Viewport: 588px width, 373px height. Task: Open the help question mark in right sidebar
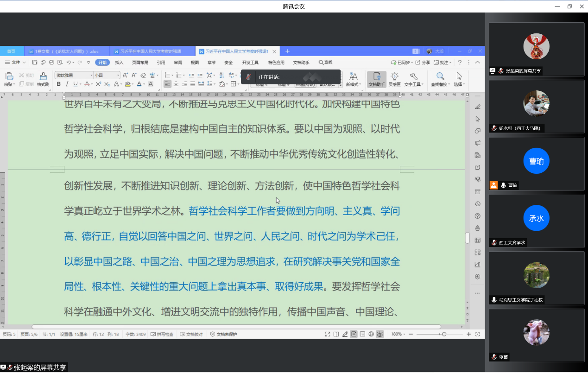pos(478,216)
